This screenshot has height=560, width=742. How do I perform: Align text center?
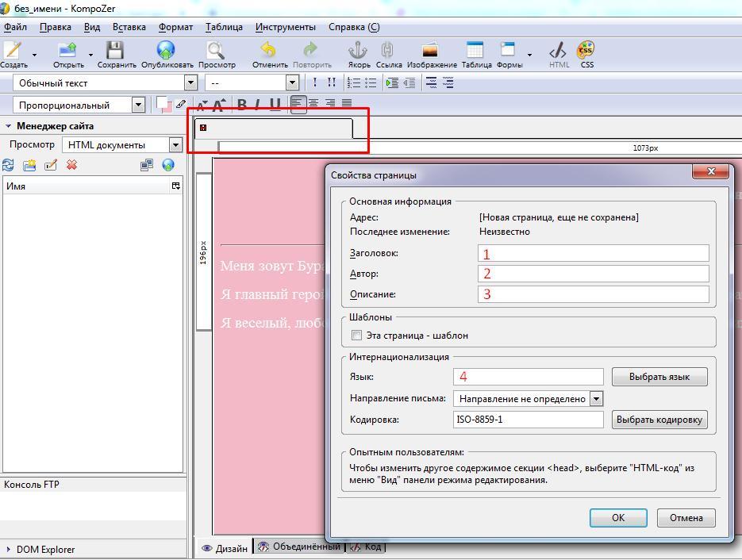click(x=313, y=103)
